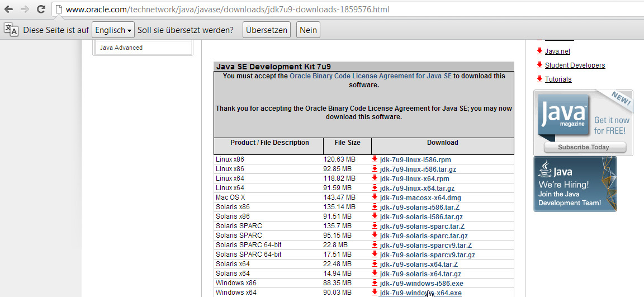Click red download arrow for jdk-7u9-linux-x64.rpm

pyautogui.click(x=375, y=178)
